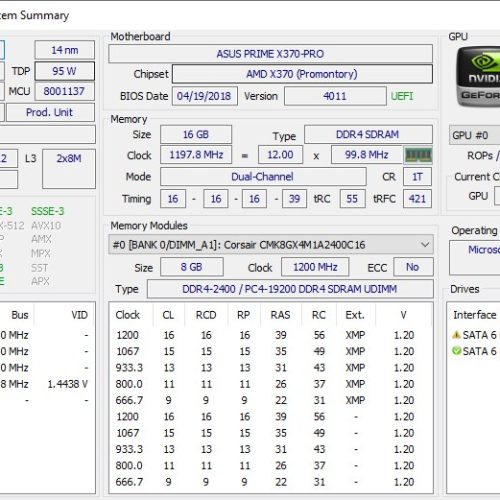
Task: Click the green checkmark SATA drive icon
Action: click(x=456, y=351)
